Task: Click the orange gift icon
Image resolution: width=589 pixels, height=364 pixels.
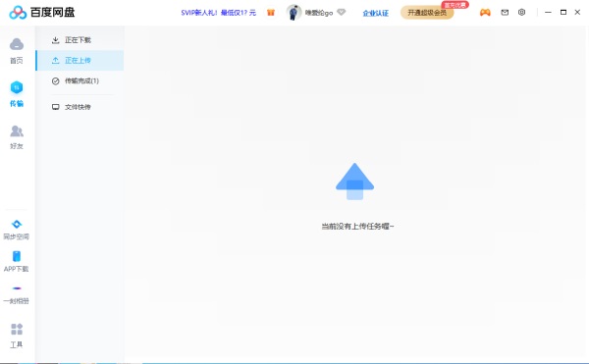Action: pos(271,13)
